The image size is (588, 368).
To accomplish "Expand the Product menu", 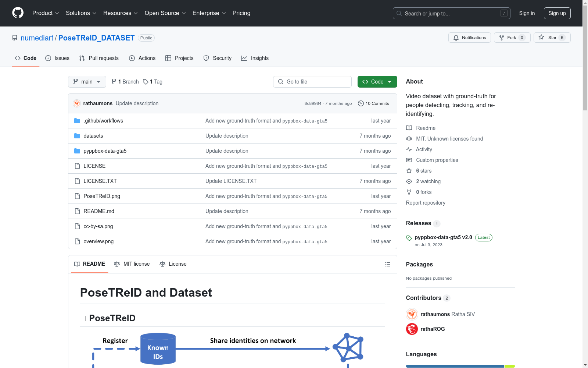I will coord(46,13).
